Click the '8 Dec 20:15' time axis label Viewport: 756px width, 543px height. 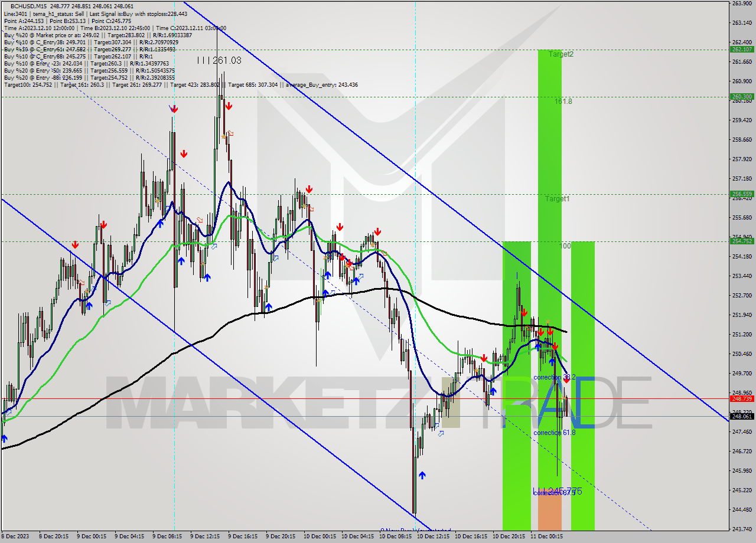point(53,537)
